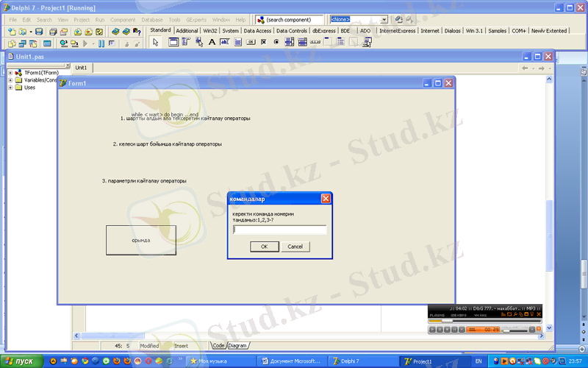Pause the running program with the Pause icon
The width and height of the screenshot is (588, 368).
101,43
